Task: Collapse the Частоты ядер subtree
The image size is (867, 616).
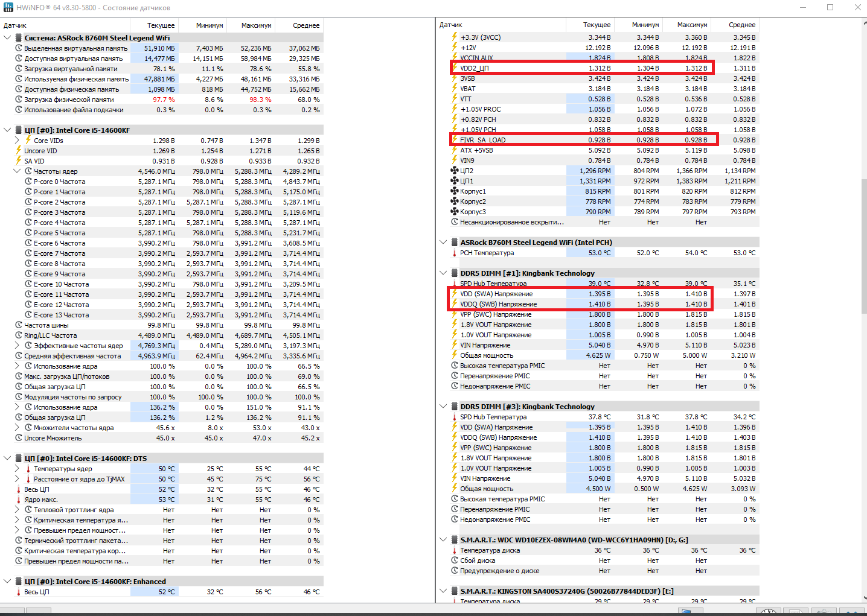Action: 17,171
